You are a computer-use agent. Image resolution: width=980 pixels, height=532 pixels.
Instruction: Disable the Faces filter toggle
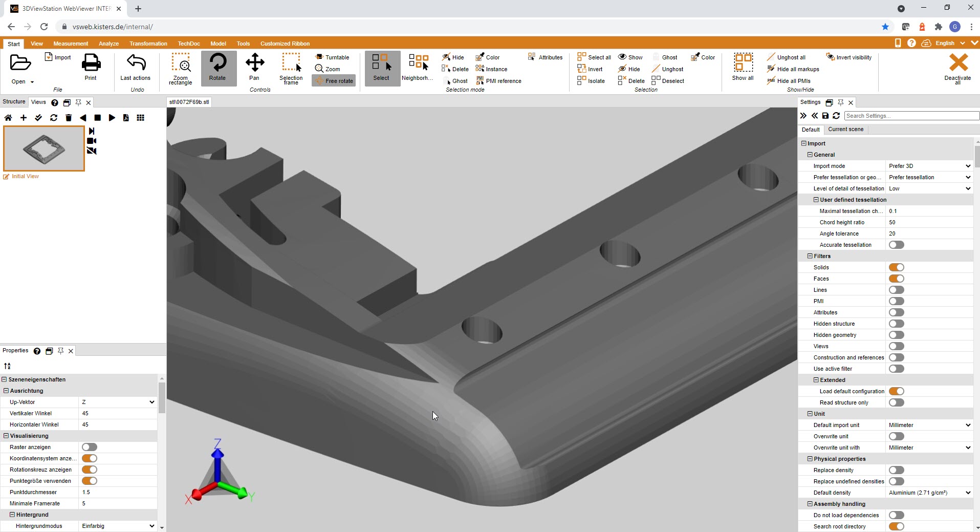point(897,279)
